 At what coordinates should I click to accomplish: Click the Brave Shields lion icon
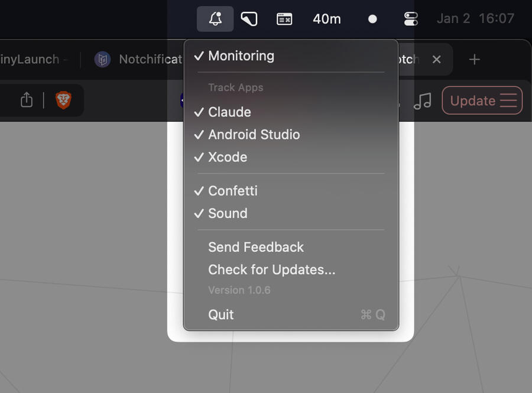tap(63, 100)
